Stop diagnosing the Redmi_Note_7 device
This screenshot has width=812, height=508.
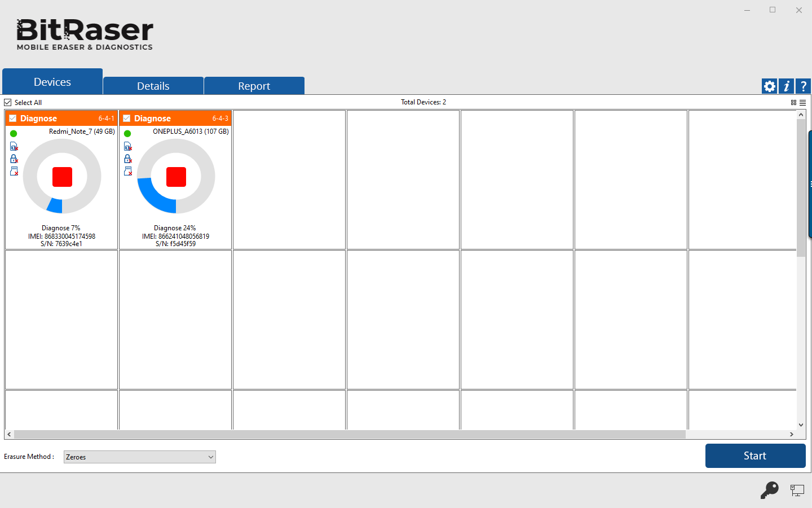coord(62,177)
